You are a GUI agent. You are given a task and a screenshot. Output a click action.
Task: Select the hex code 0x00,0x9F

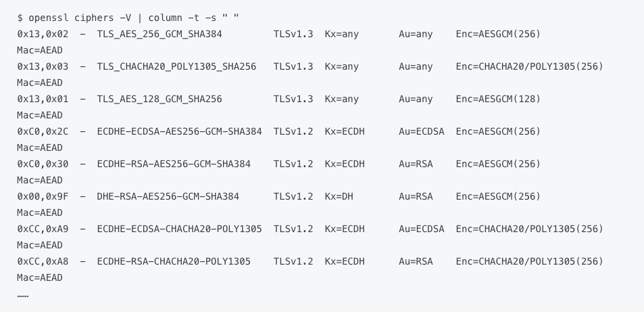43,196
